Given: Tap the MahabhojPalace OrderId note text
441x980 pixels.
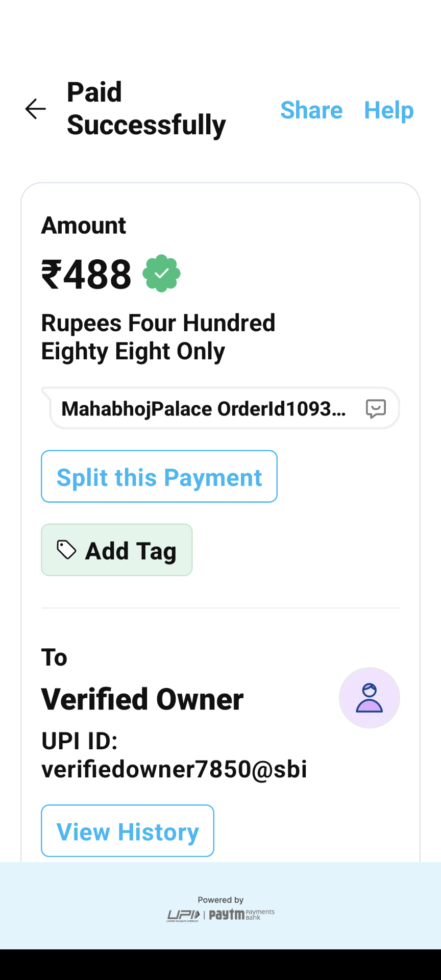Looking at the screenshot, I should pos(203,409).
